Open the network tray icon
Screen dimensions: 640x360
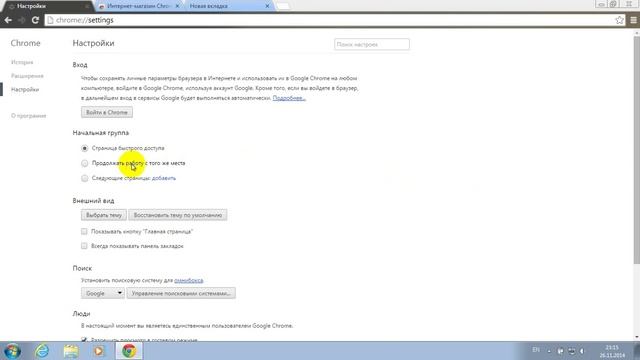pyautogui.click(x=571, y=351)
